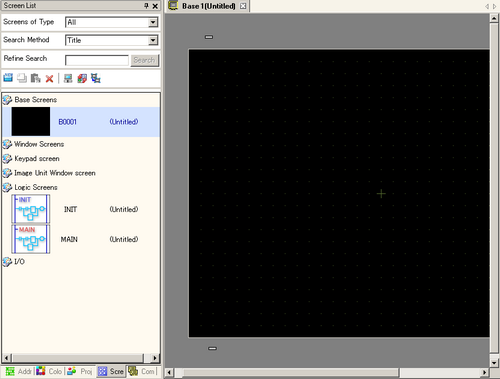This screenshot has height=379, width=500.
Task: Switch to the Colo tab
Action: coord(49,371)
